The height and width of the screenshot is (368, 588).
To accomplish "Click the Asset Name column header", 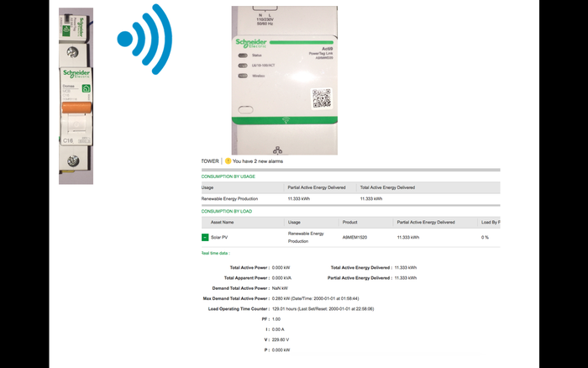I will (222, 223).
